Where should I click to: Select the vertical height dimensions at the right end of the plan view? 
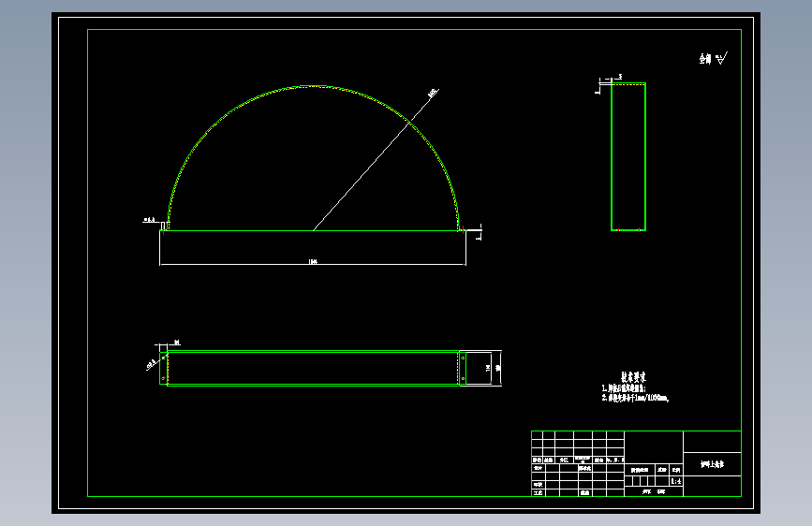point(493,368)
